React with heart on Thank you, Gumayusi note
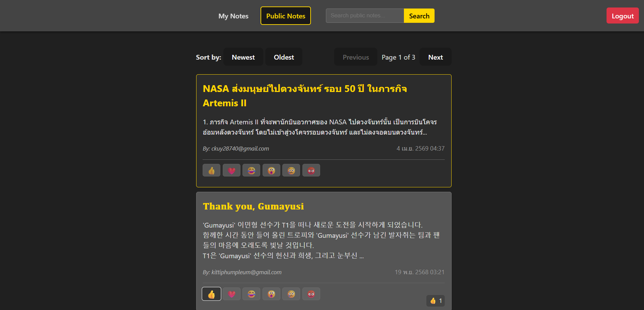This screenshot has width=644, height=310. click(232, 294)
